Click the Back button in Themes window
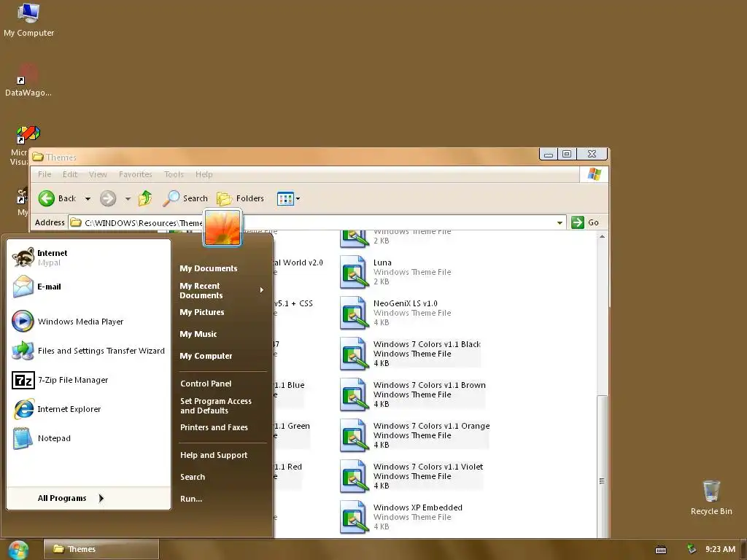Viewport: 747px width, 560px height. pos(57,198)
